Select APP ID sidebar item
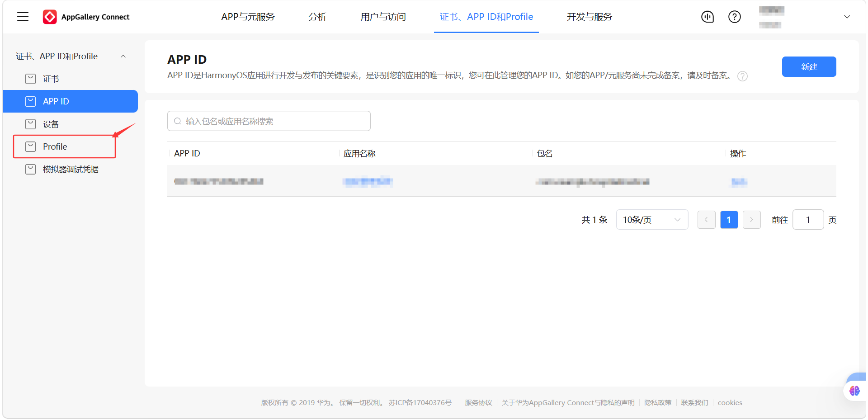 [x=71, y=101]
